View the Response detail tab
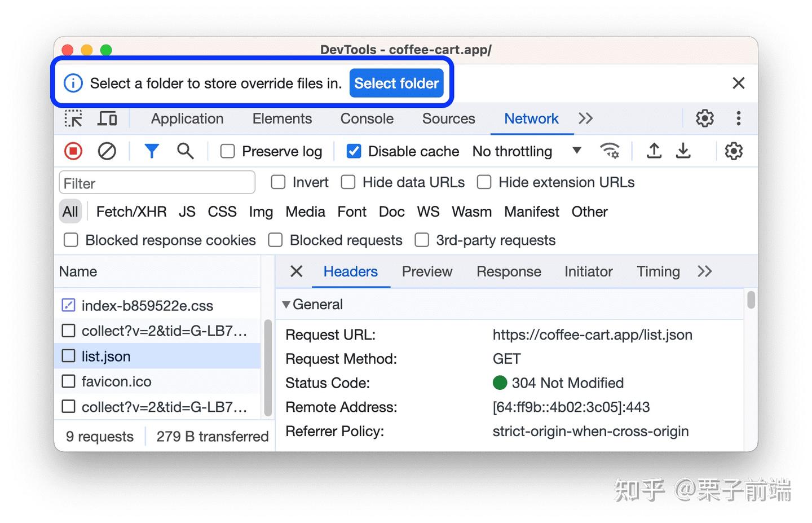The width and height of the screenshot is (812, 523). (509, 271)
